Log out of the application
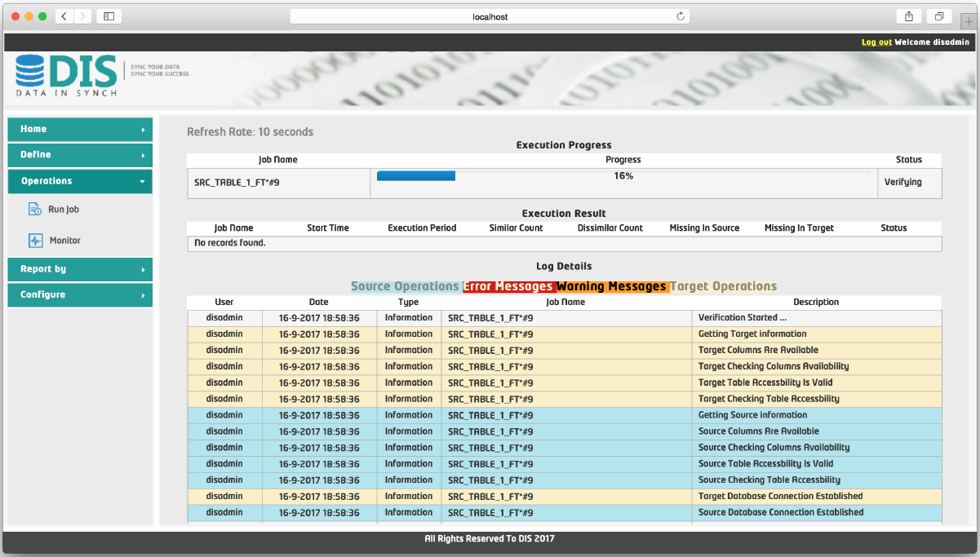The width and height of the screenshot is (980, 557). tap(876, 42)
